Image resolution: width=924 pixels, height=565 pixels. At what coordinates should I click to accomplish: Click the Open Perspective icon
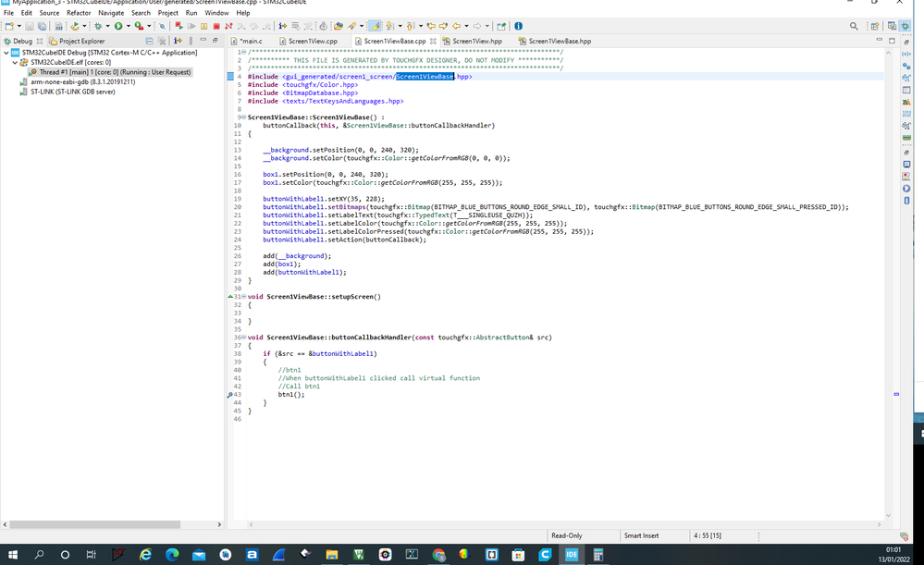coord(874,26)
